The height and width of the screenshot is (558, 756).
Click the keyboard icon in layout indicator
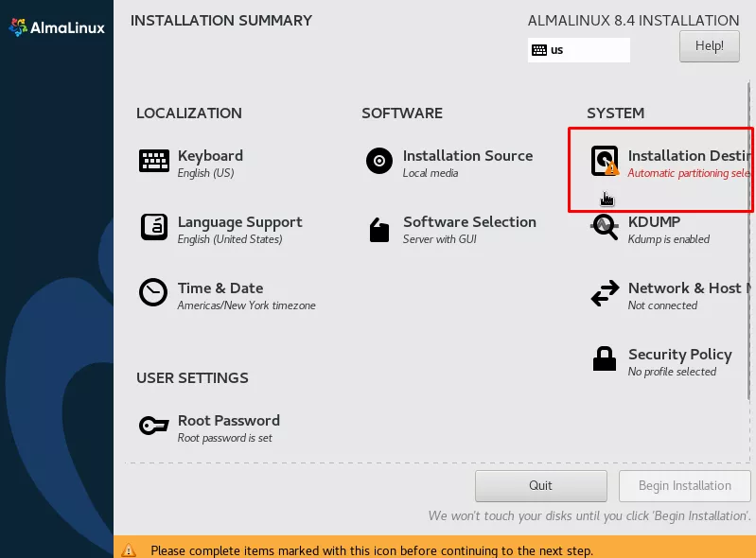tap(539, 50)
